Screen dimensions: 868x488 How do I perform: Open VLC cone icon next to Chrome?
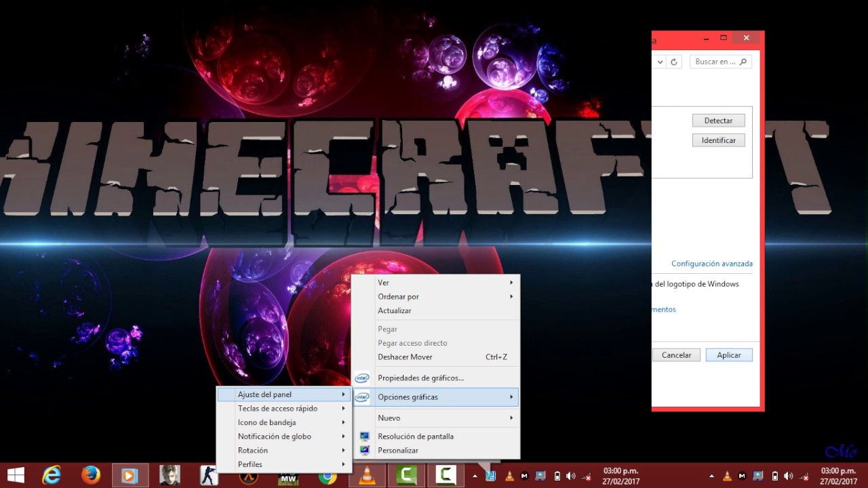click(367, 476)
